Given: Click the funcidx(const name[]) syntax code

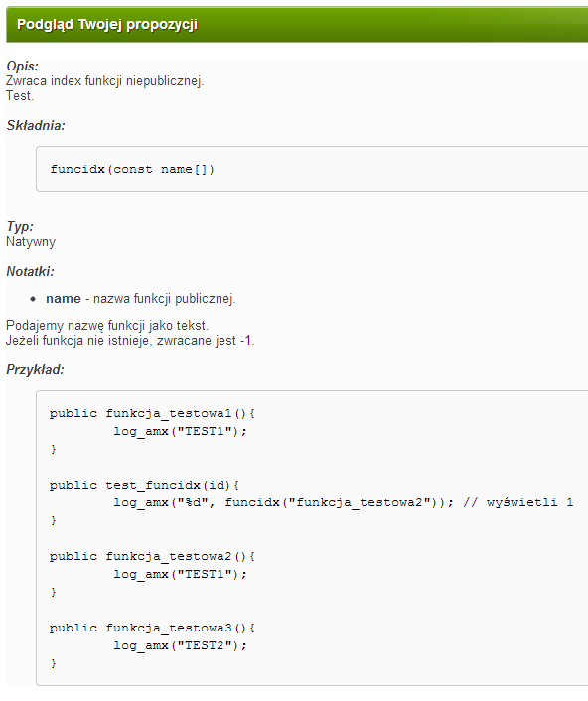Looking at the screenshot, I should coord(132,169).
